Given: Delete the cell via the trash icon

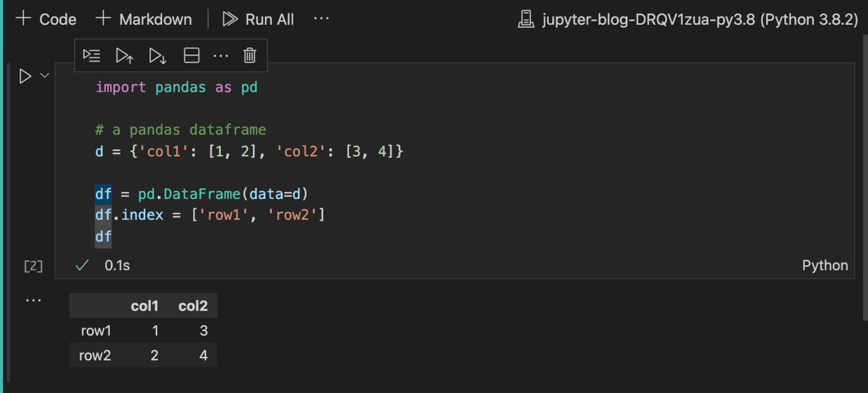Looking at the screenshot, I should [249, 55].
